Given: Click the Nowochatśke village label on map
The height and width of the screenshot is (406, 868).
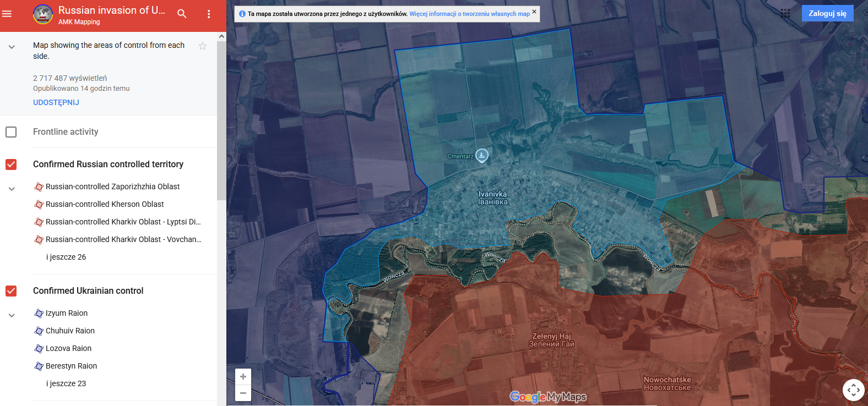Looking at the screenshot, I should click(x=668, y=383).
